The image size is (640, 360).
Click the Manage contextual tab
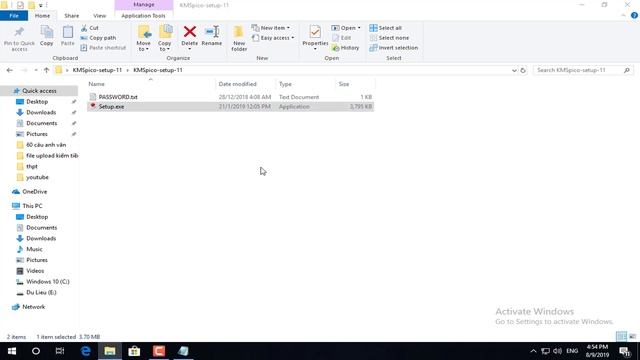[x=144, y=4]
